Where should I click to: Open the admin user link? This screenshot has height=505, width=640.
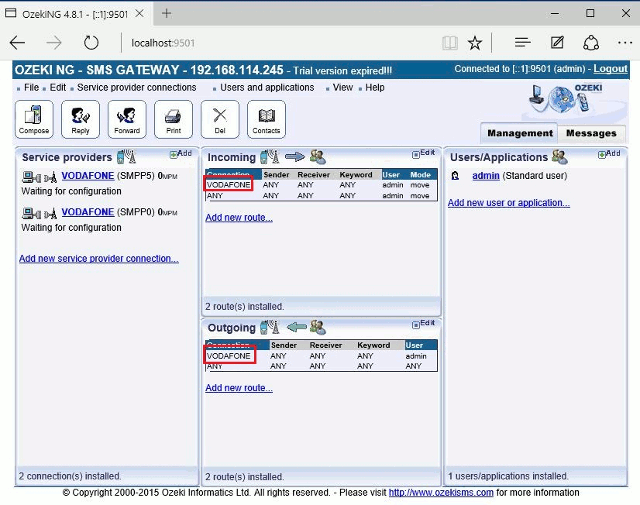486,176
